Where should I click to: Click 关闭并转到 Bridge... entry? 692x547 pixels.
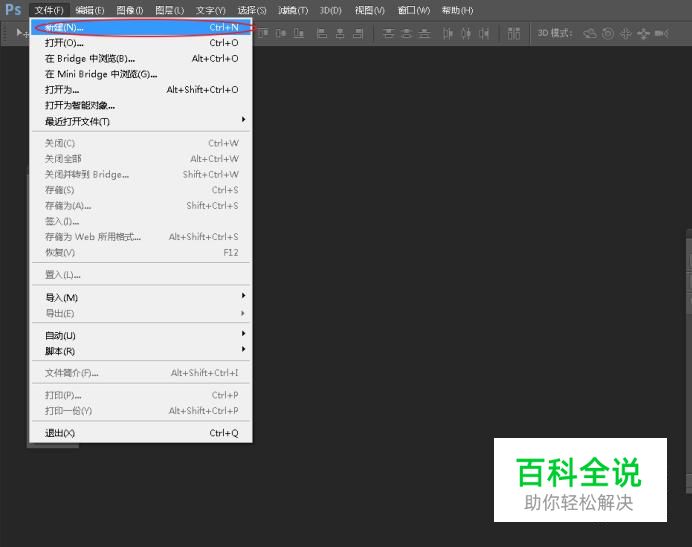pos(141,174)
